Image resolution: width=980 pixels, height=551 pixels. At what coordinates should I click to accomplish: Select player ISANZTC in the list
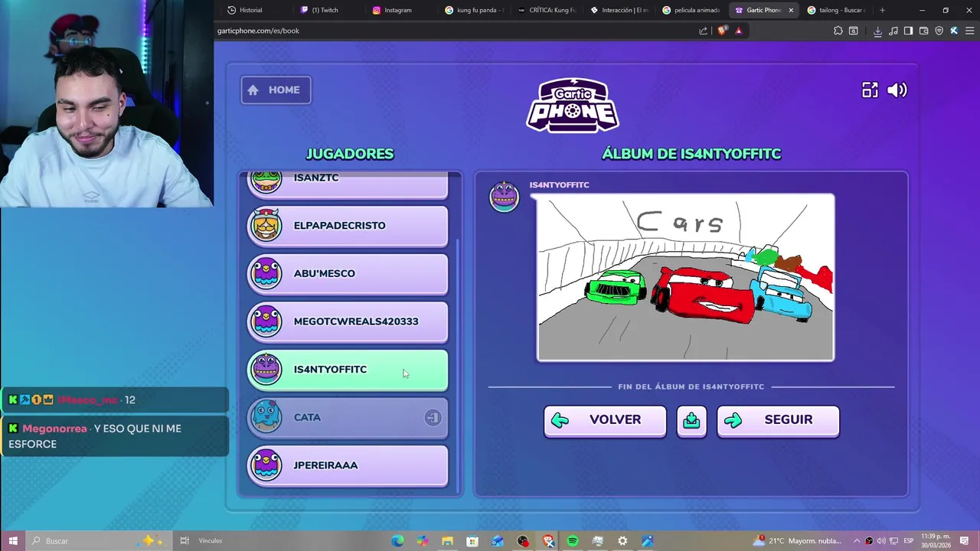[348, 184]
